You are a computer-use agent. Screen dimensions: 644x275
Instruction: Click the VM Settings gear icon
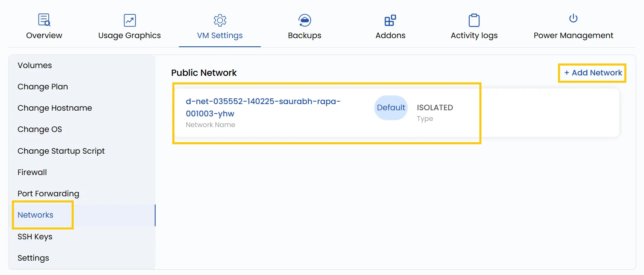[220, 20]
